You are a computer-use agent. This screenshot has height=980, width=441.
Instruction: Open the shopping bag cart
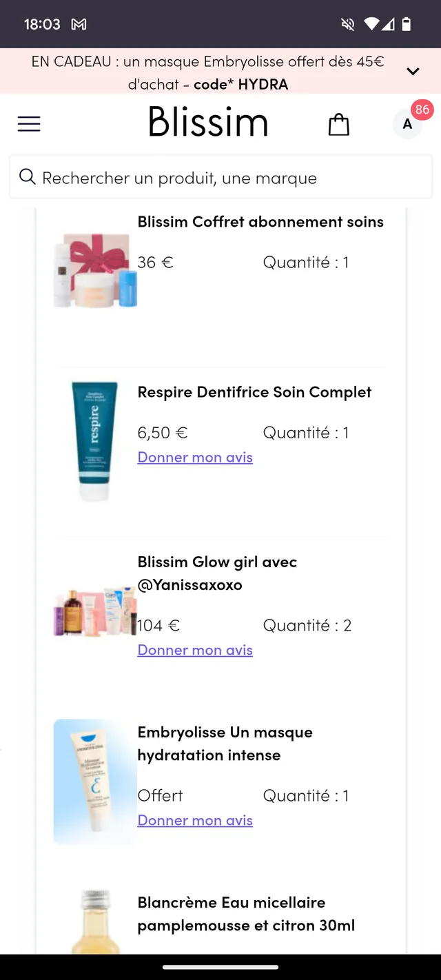point(338,124)
